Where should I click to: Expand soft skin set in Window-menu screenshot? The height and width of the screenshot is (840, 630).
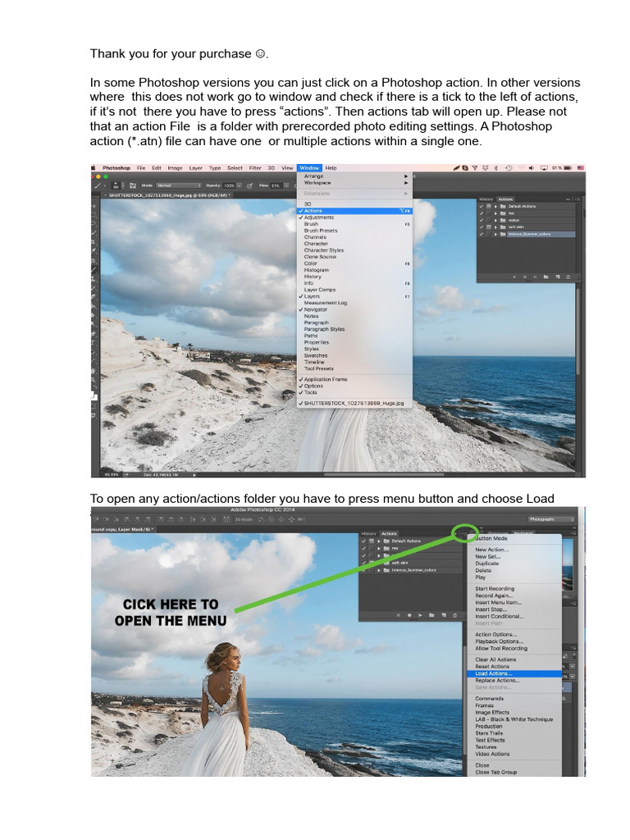point(495,227)
